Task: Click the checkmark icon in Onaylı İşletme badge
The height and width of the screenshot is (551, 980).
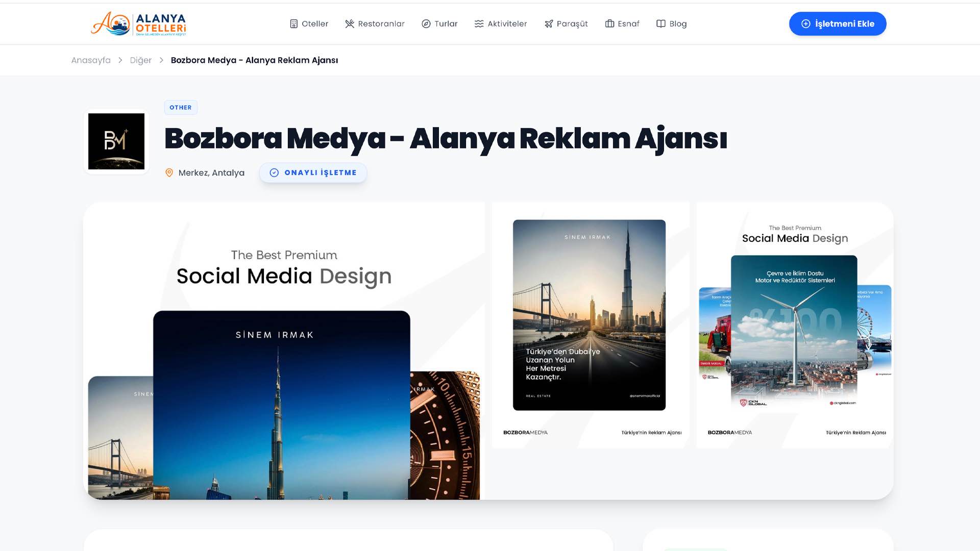Action: (274, 173)
